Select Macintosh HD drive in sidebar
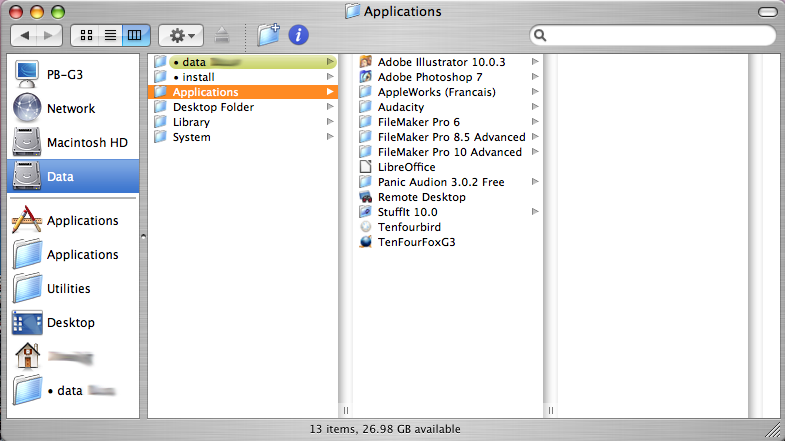The image size is (785, 441). (87, 142)
